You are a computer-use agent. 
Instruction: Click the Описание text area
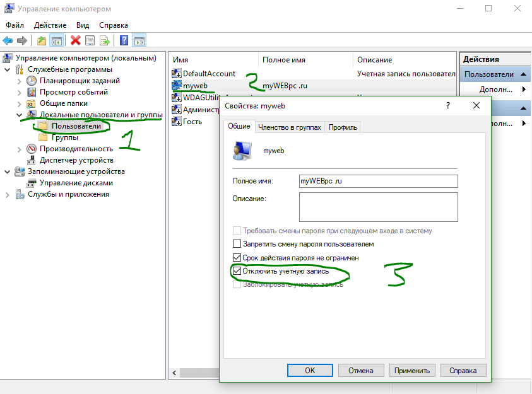378,207
